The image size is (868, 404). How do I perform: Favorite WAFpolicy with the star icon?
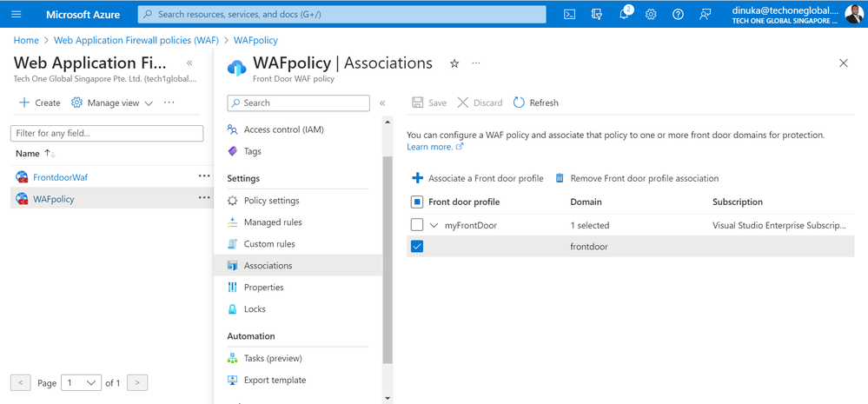454,63
